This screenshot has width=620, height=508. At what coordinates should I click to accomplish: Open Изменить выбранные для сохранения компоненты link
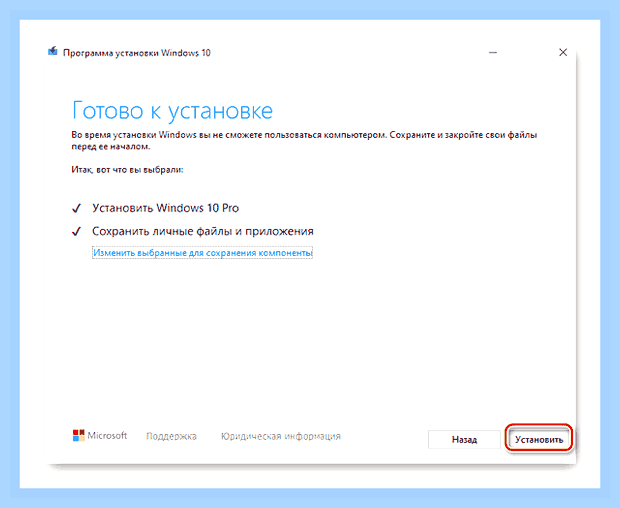click(202, 252)
